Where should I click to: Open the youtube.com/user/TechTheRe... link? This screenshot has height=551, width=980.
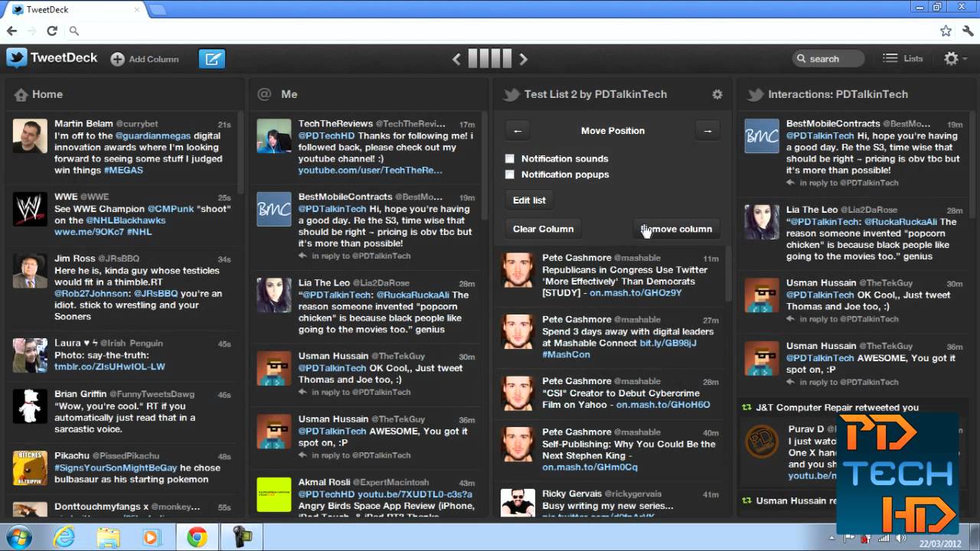coord(370,170)
